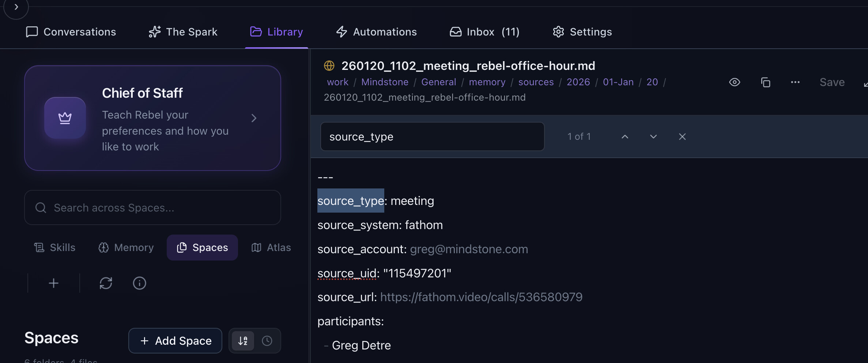This screenshot has width=868, height=363.
Task: Click the source_system: fathom line
Action: (380, 225)
